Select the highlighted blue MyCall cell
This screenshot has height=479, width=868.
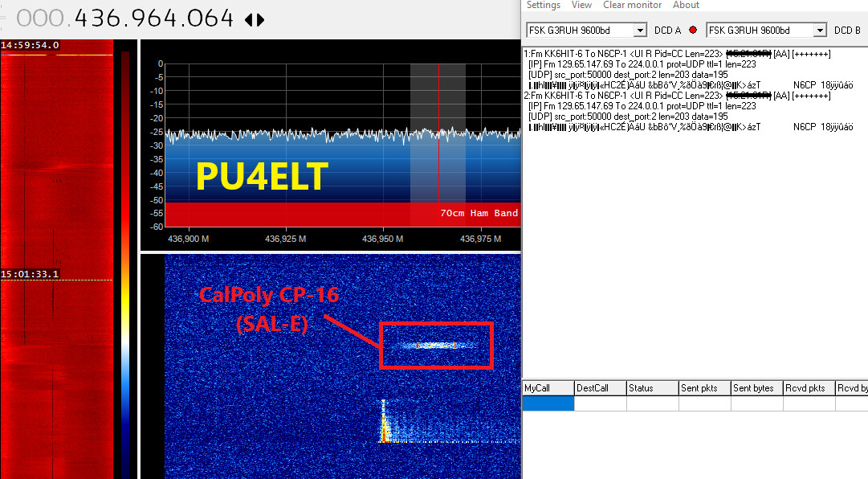point(548,403)
